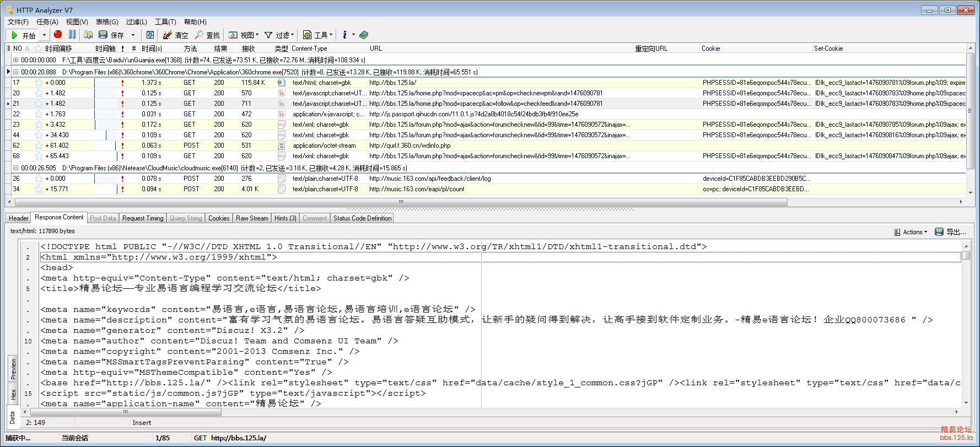Click the text type icon in row 34
This screenshot has width=980, height=447.
[282, 189]
